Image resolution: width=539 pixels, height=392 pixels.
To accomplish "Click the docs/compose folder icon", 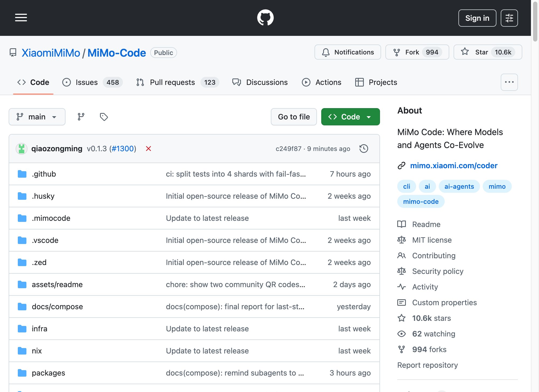I will point(22,307).
